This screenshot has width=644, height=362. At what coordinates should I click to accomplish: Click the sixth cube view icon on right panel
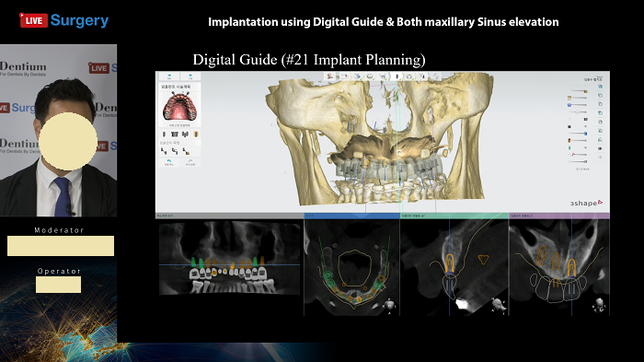600,131
